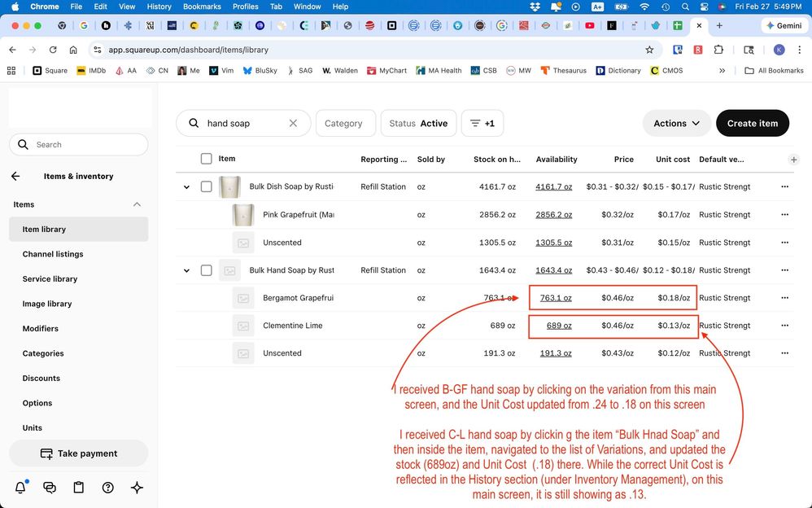Open the History menu in menu bar
This screenshot has width=812, height=508.
point(159,7)
